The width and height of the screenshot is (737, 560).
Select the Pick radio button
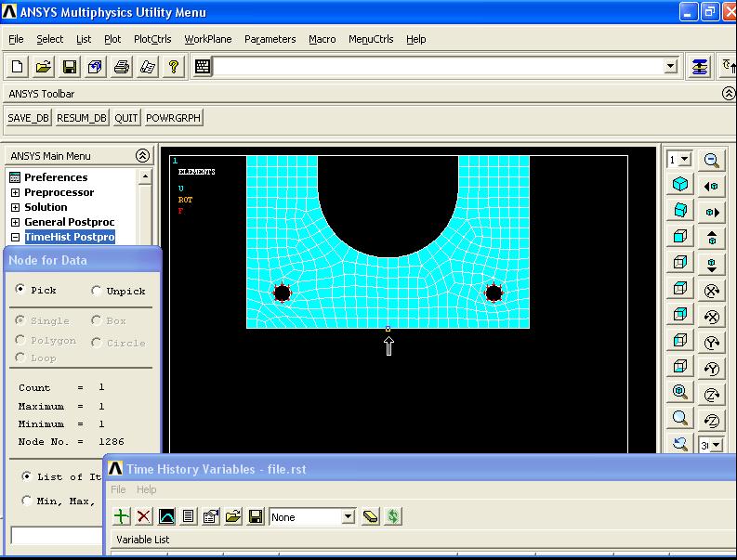point(20,289)
